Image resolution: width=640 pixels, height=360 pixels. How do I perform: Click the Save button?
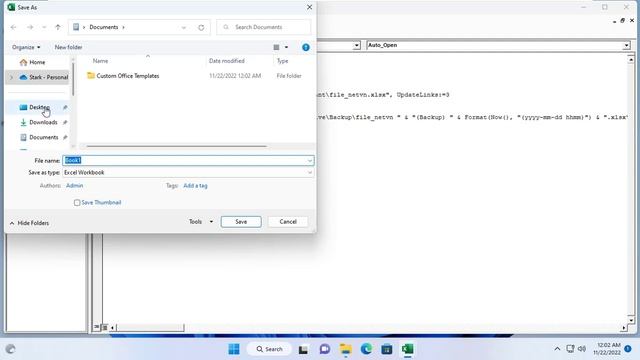pyautogui.click(x=241, y=222)
